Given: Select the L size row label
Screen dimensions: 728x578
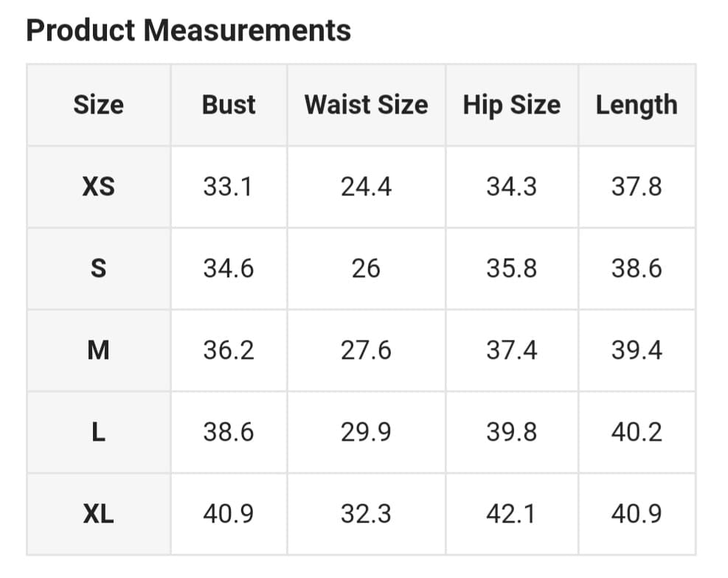Looking at the screenshot, I should pos(98,432).
